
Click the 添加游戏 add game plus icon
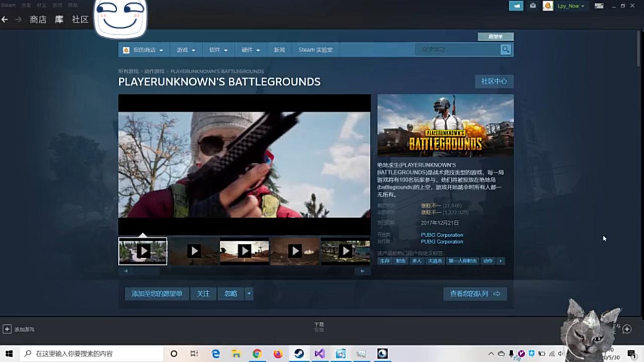click(7, 329)
